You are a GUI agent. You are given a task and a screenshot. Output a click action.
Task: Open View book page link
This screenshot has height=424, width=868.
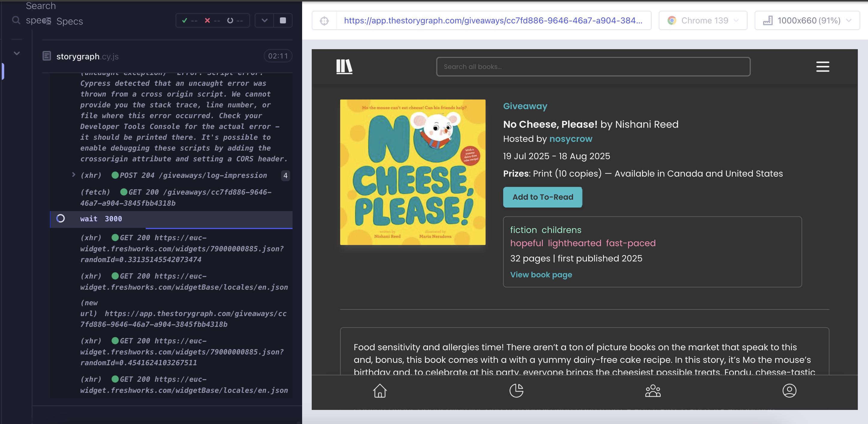coord(541,275)
